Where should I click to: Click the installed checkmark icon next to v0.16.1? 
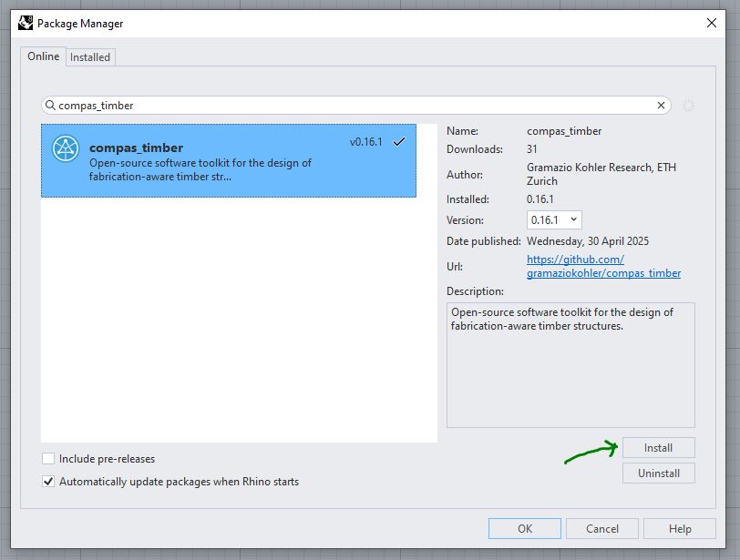(398, 142)
